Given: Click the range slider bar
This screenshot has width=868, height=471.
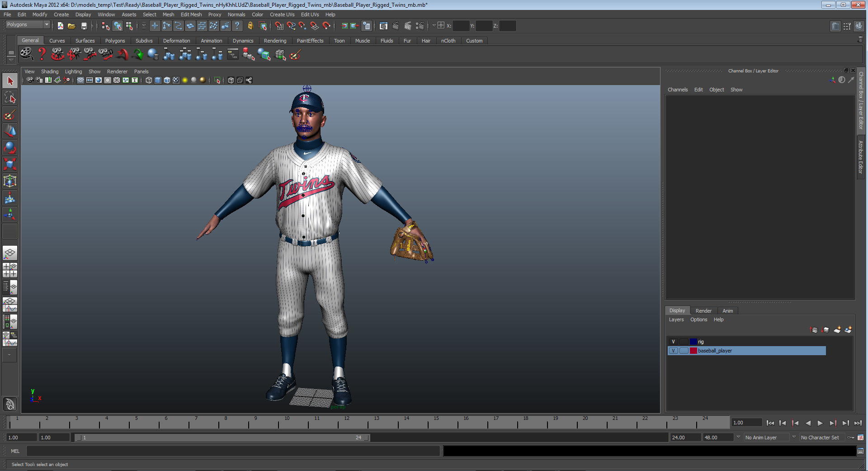Looking at the screenshot, I should pos(222,438).
